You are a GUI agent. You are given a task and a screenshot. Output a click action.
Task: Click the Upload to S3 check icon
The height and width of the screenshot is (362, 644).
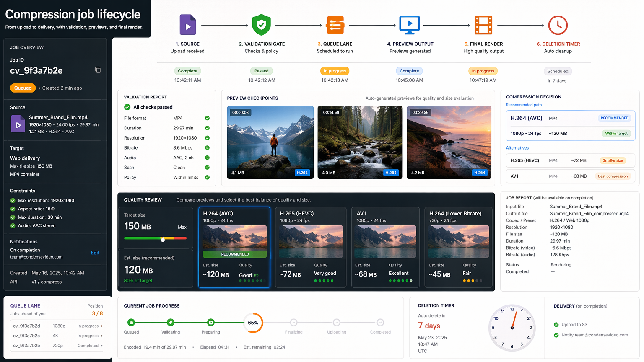[556, 325]
